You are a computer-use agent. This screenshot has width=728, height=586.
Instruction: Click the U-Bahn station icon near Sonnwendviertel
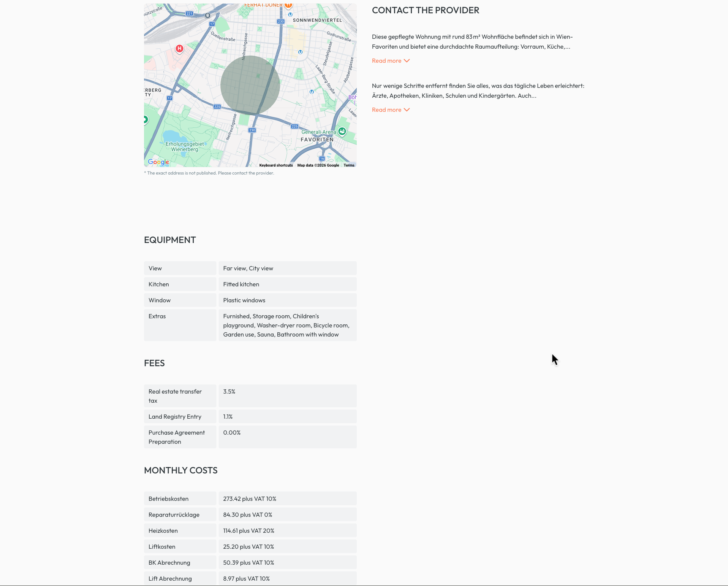[x=290, y=14]
